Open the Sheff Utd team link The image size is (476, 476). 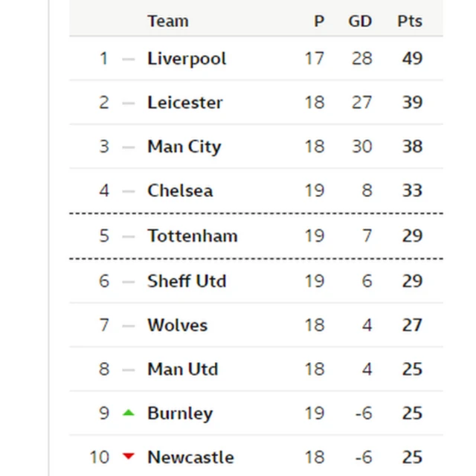(187, 281)
